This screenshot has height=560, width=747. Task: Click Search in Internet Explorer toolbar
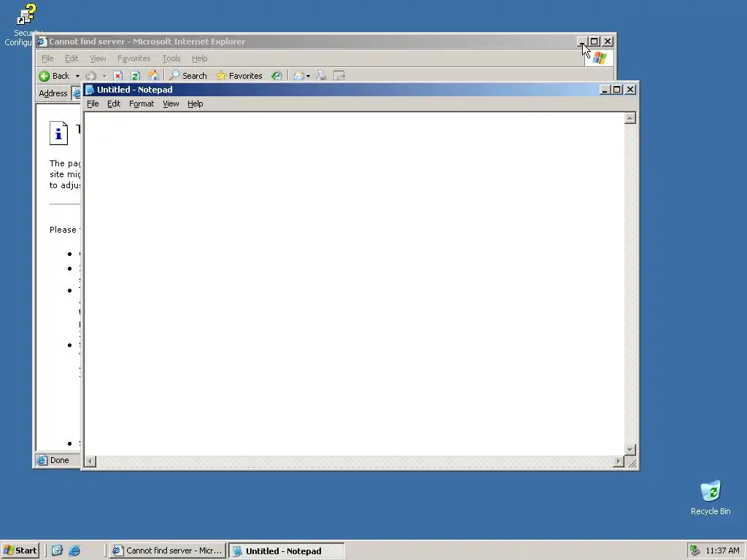point(188,76)
